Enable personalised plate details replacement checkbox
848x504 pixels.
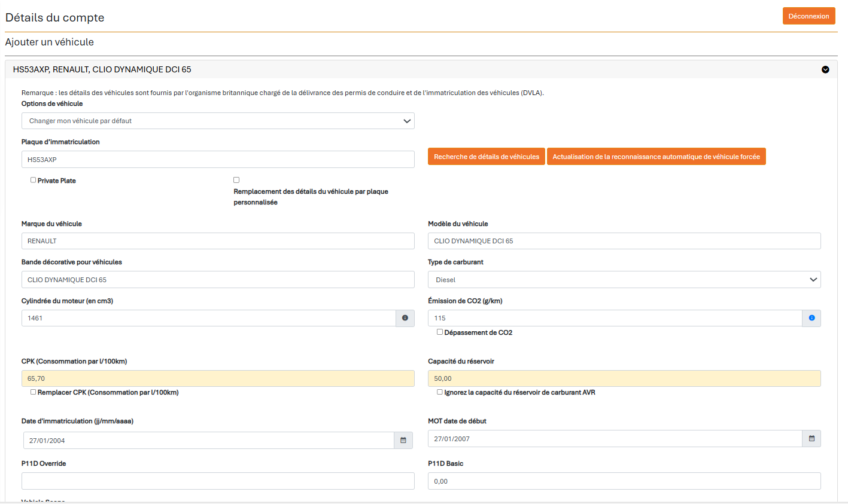(236, 180)
